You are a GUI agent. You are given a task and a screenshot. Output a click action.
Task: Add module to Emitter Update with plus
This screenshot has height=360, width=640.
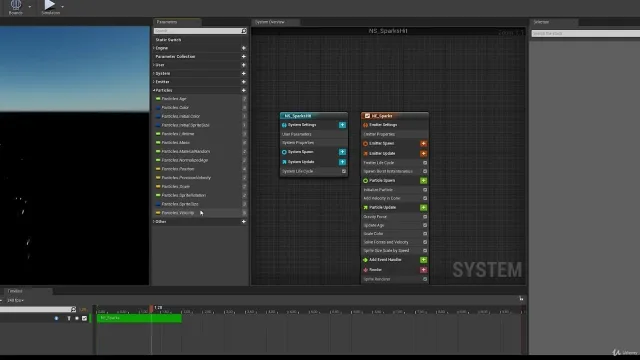[x=423, y=153]
